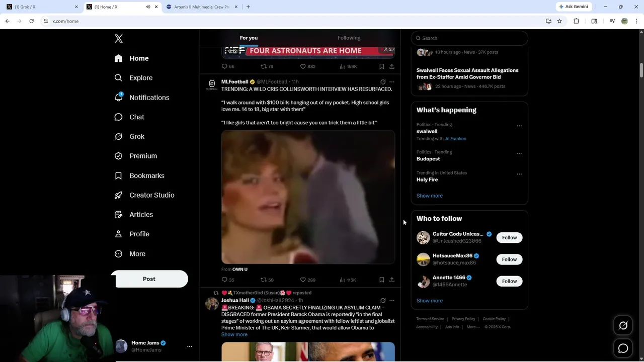The width and height of the screenshot is (644, 362).
Task: Open Budapest trending topic
Action: tap(428, 159)
